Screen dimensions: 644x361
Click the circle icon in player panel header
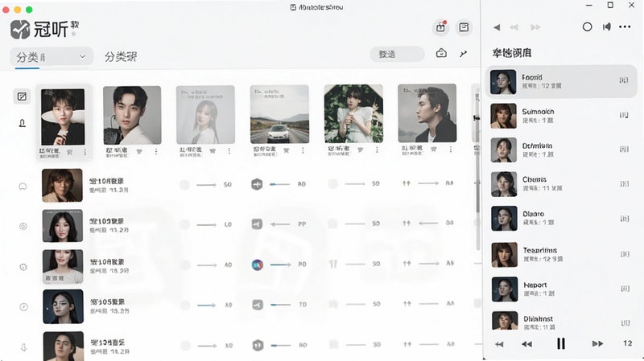tap(588, 27)
